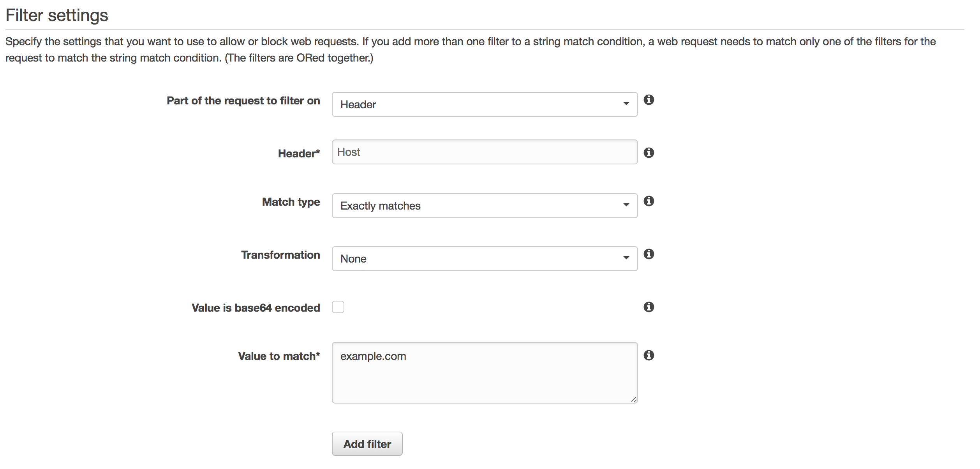
Task: Grab the resize handle of the value textarea
Action: tap(634, 399)
